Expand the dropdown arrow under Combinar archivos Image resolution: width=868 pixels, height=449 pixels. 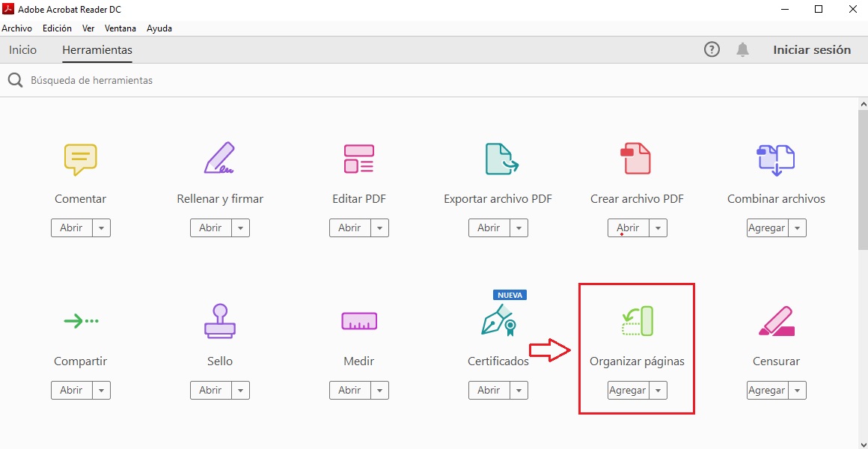coord(798,228)
